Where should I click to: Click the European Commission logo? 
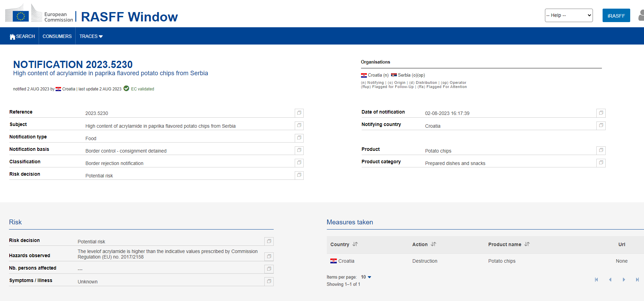click(x=39, y=14)
